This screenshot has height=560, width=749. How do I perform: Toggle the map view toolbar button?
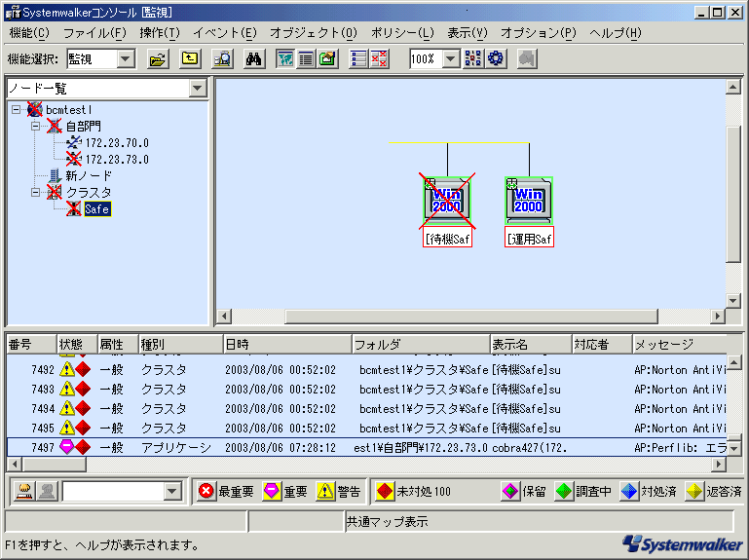click(285, 58)
